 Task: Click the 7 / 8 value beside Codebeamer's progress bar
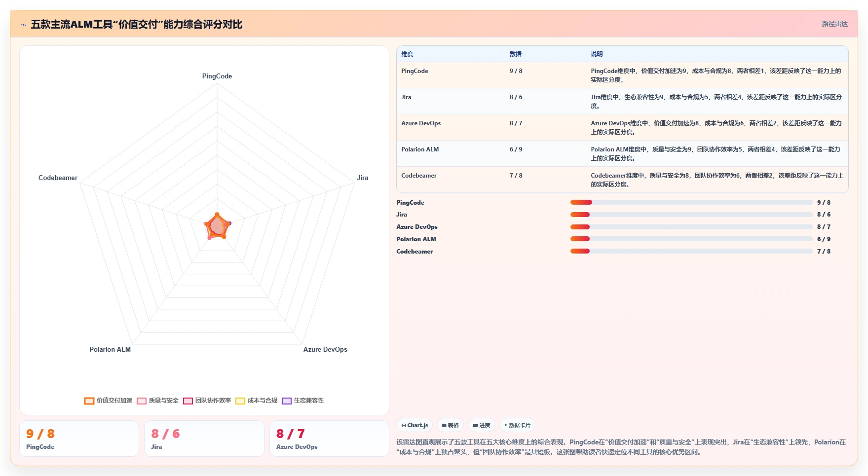824,252
